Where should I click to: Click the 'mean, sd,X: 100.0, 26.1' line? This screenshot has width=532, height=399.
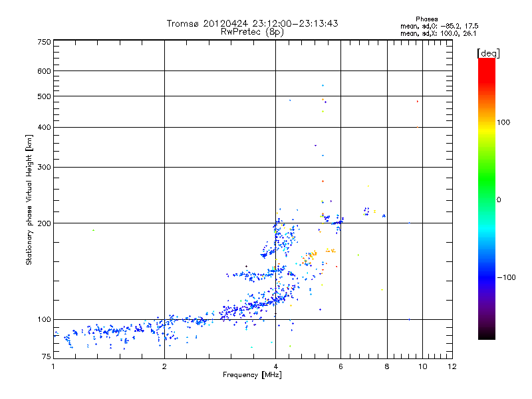[x=438, y=33]
